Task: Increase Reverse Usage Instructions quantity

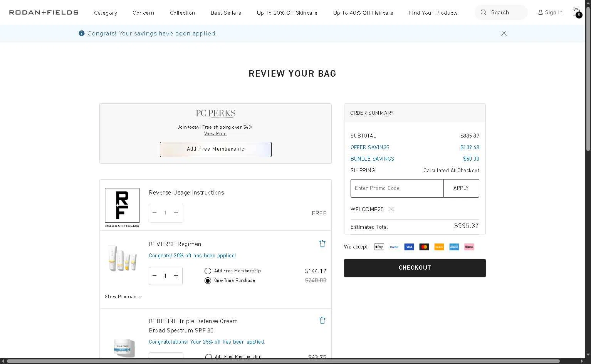Action: click(176, 213)
